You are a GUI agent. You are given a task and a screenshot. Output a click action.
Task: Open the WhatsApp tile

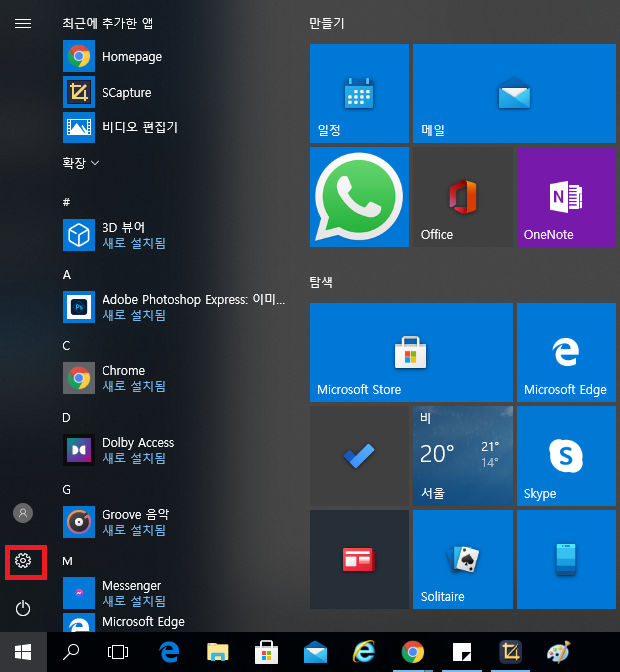point(359,197)
